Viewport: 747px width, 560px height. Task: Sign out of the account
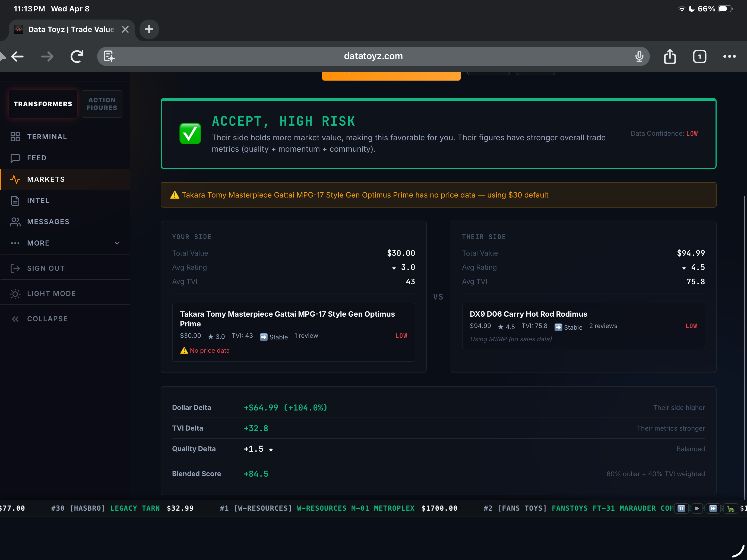tap(65, 268)
